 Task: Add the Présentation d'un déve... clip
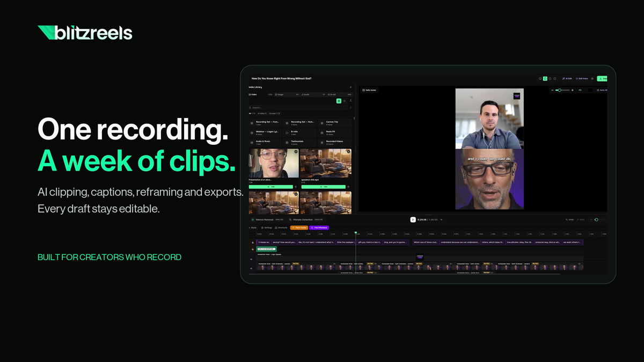point(270,187)
